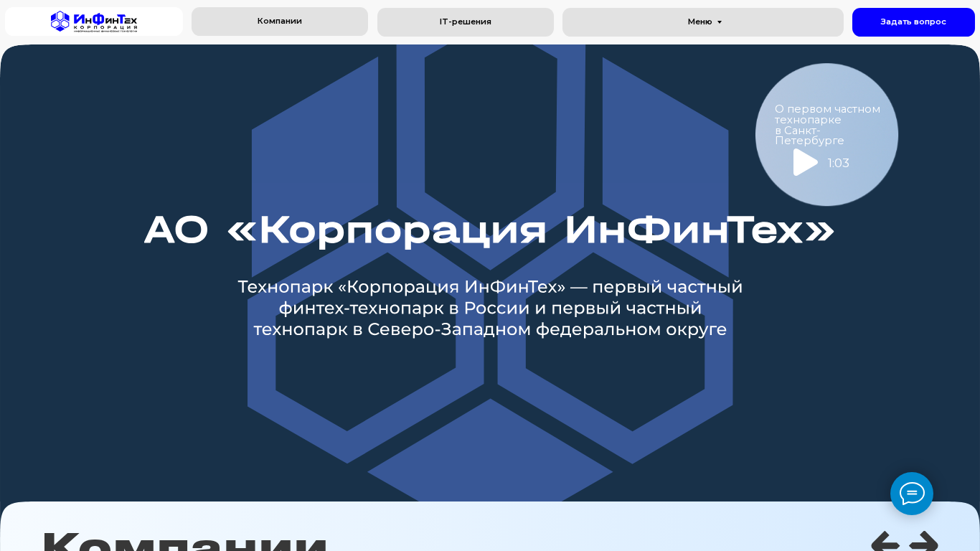Click the video duration 1:03
980x551 pixels.
(x=839, y=164)
